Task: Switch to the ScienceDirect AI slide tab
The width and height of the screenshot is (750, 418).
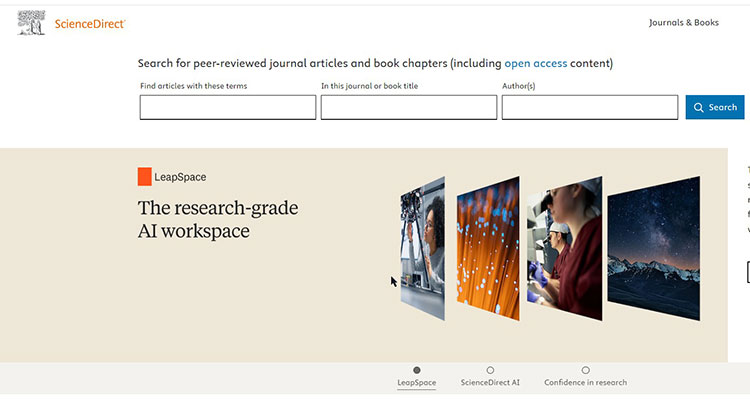Action: (490, 383)
